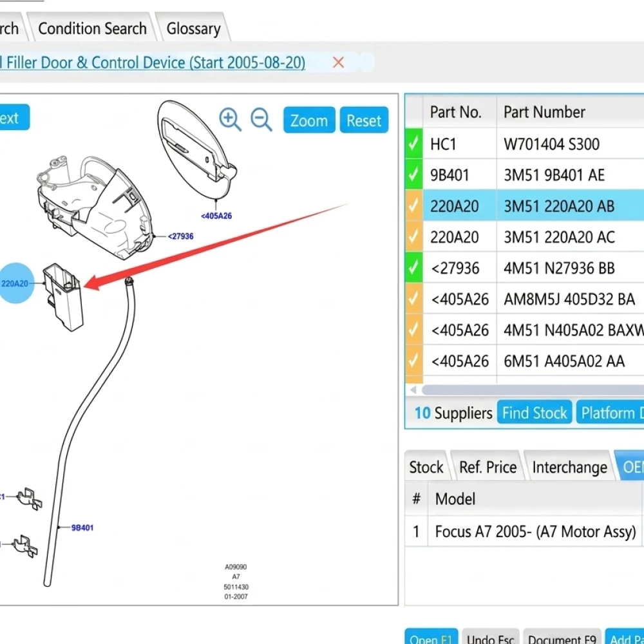Click the zoom in magnifier icon
This screenshot has height=644, width=644.
click(230, 120)
